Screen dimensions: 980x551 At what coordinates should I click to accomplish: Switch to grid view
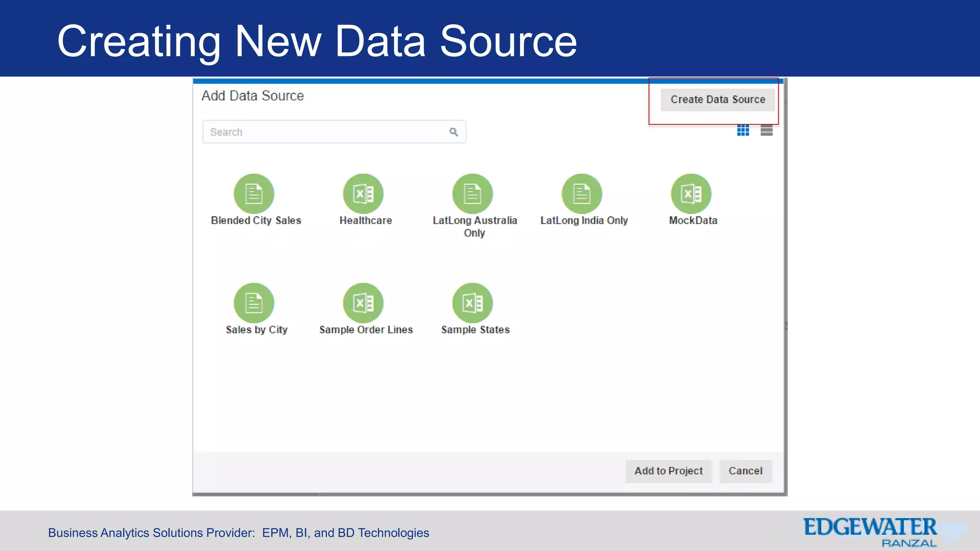coord(743,130)
